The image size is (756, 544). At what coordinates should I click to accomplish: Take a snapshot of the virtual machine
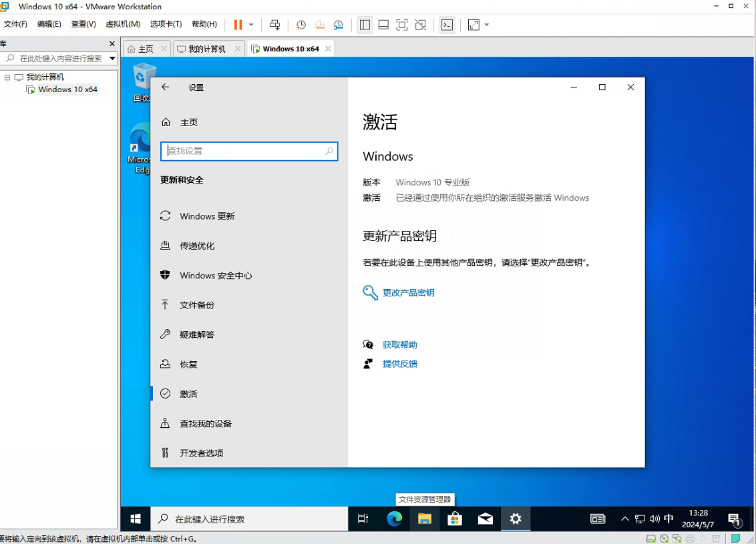pos(301,25)
